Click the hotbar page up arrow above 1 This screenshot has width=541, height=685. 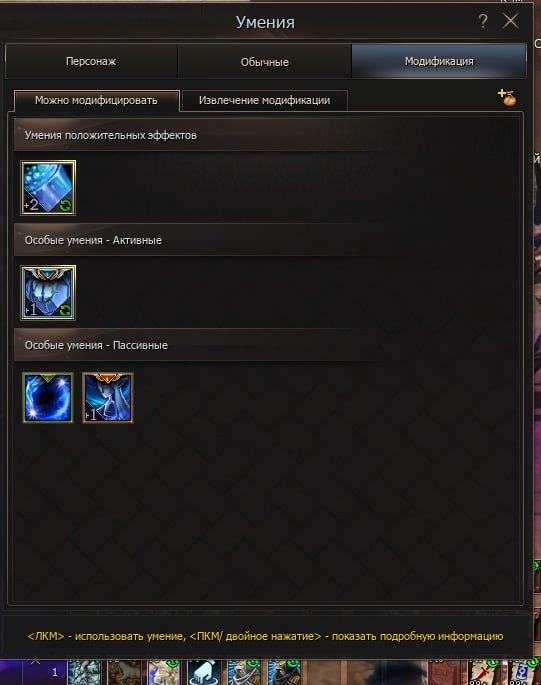pos(35,661)
